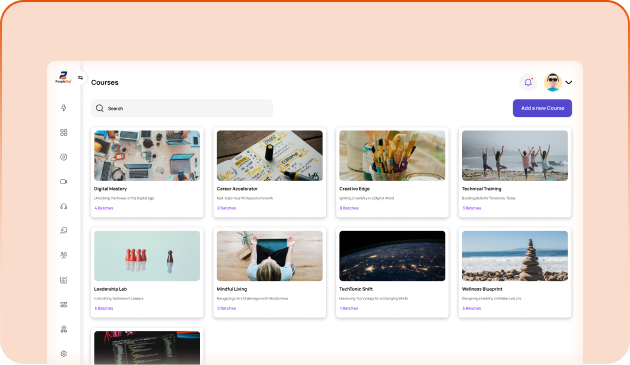This screenshot has width=630, height=365.
Task: Open the notifications bell
Action: tap(528, 82)
